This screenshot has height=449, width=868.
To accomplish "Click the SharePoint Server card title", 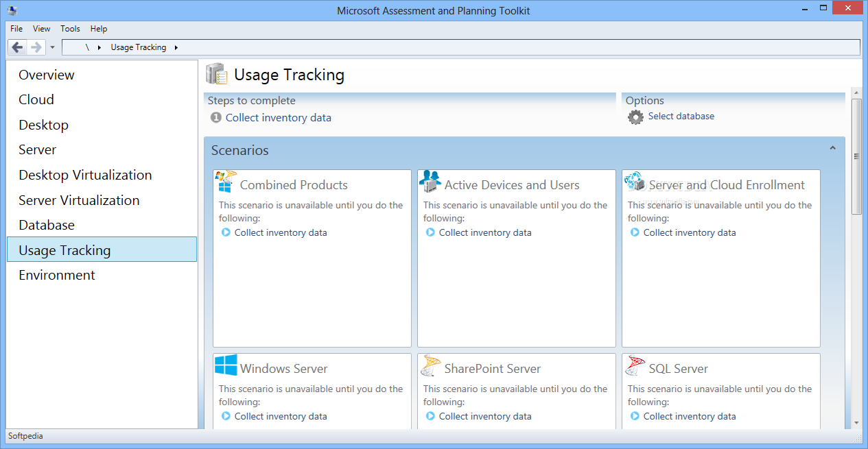I will pos(493,369).
